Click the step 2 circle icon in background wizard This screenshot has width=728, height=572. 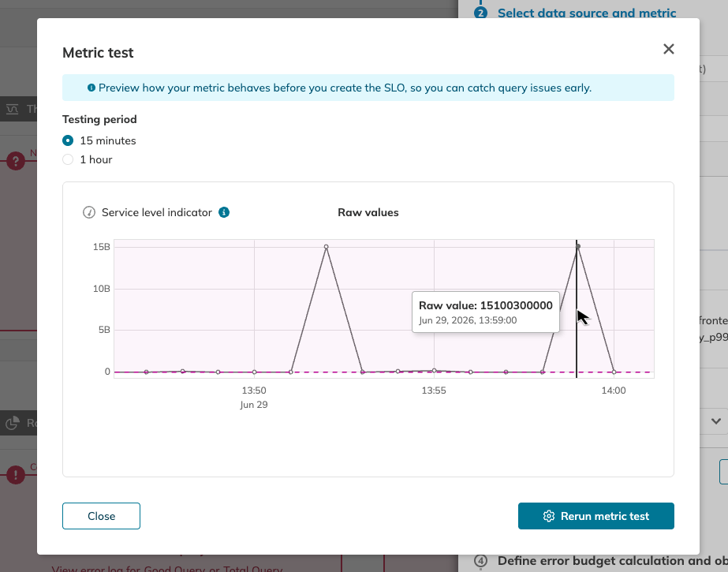[x=480, y=13]
